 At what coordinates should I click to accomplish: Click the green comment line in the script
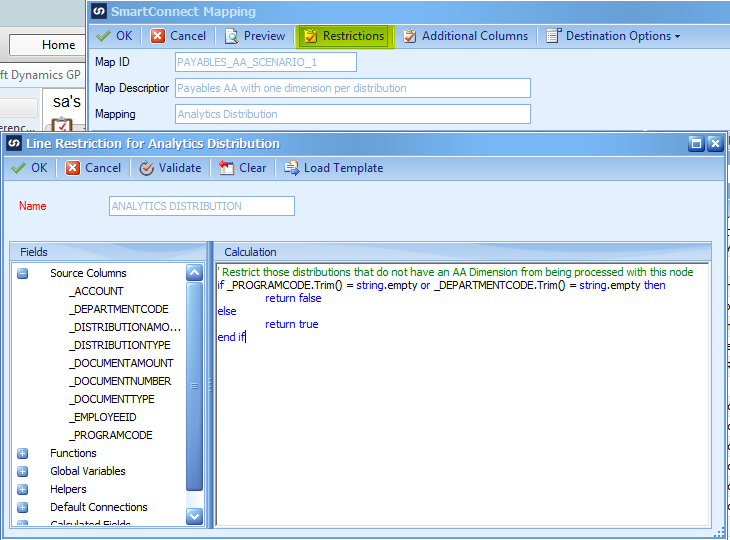[455, 272]
